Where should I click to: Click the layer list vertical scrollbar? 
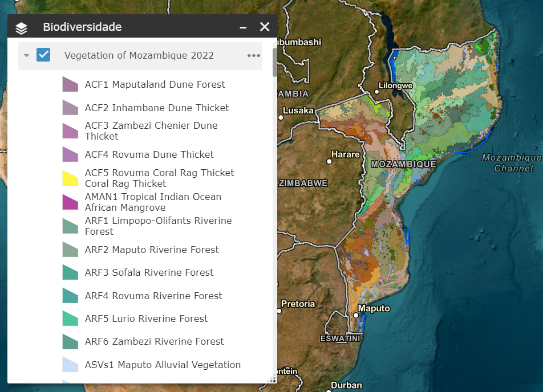point(274,63)
